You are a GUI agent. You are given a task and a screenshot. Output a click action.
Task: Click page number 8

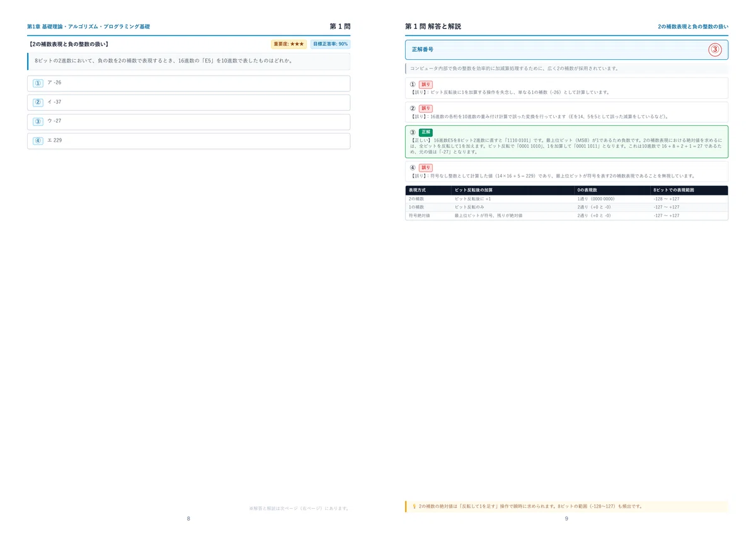pos(188,518)
